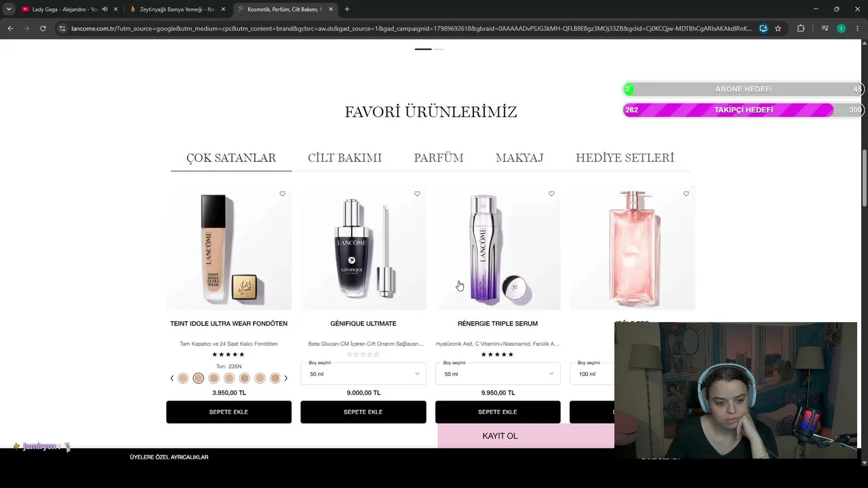Image resolution: width=868 pixels, height=488 pixels.
Task: Show previous foundation shades arrow
Action: [x=172, y=378]
